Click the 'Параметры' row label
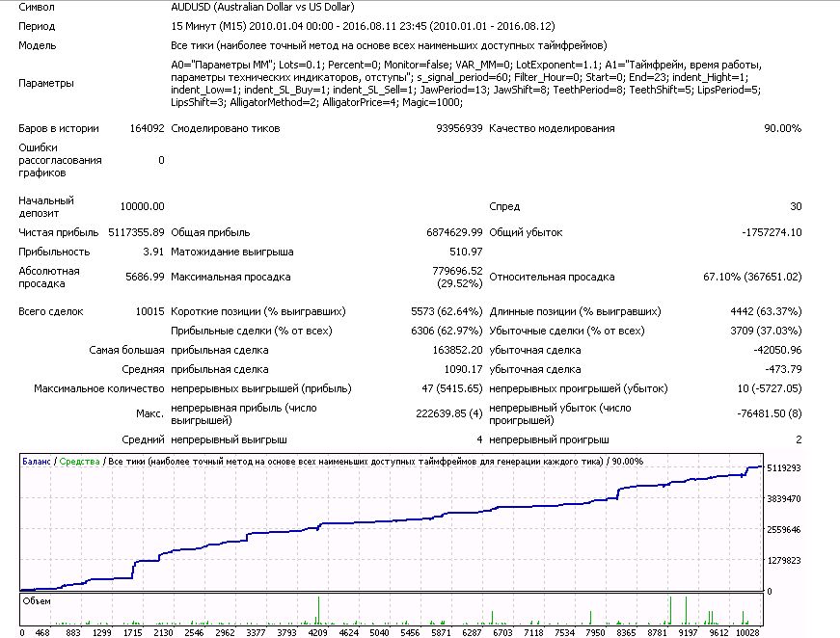840x638 pixels. pos(46,83)
